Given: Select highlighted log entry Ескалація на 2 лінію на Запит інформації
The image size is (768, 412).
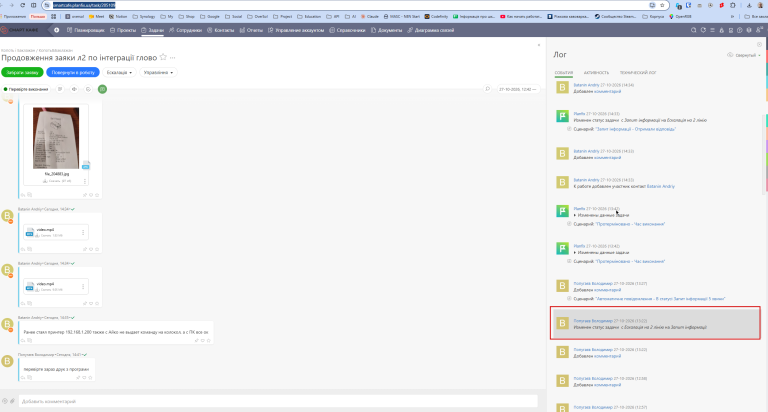Looking at the screenshot, I should (655, 323).
